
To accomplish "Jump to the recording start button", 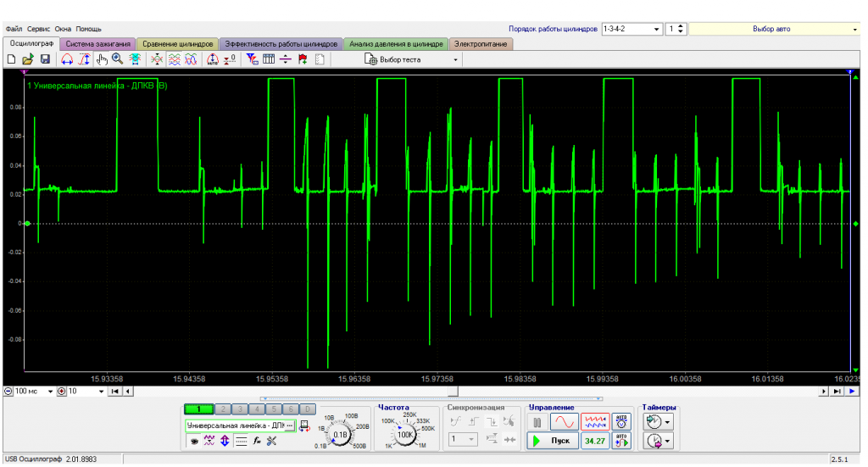I will [115, 392].
